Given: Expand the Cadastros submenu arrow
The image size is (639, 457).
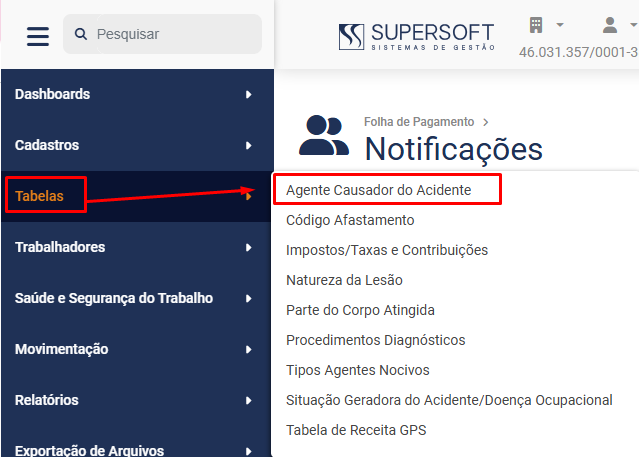Looking at the screenshot, I should coord(248,146).
